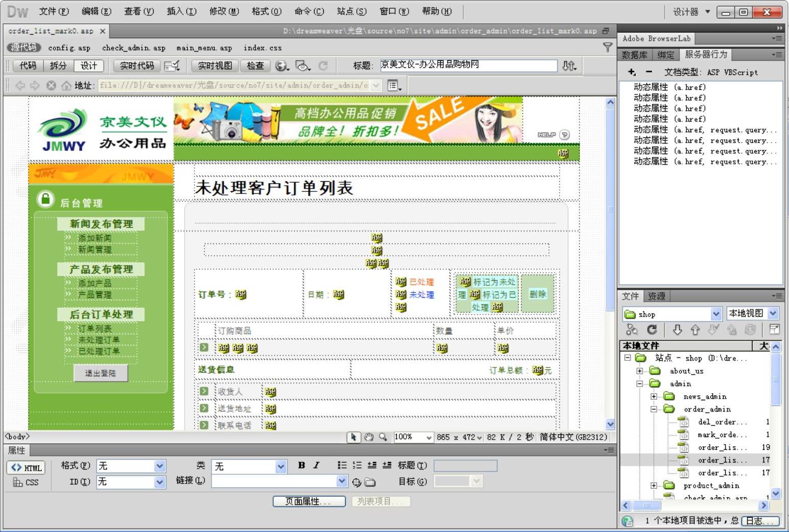Click the 日志 button
789x532 pixels.
tap(760, 521)
